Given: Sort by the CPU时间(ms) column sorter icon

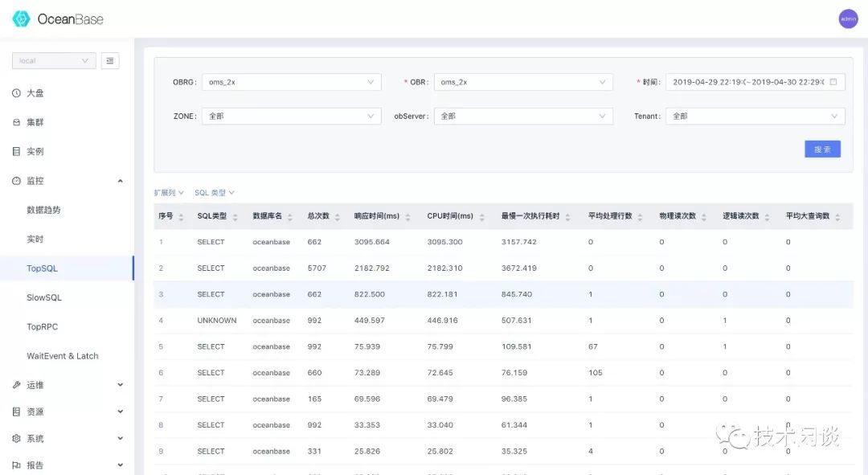Looking at the screenshot, I should point(482,217).
